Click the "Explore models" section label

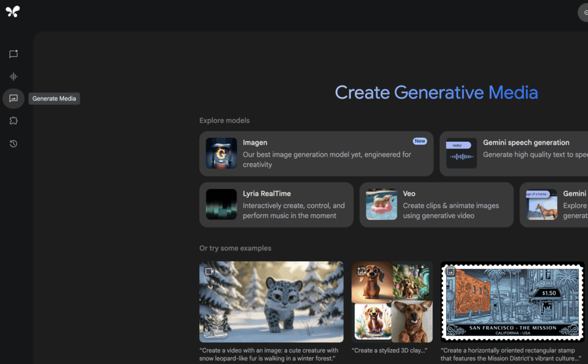coord(225,121)
